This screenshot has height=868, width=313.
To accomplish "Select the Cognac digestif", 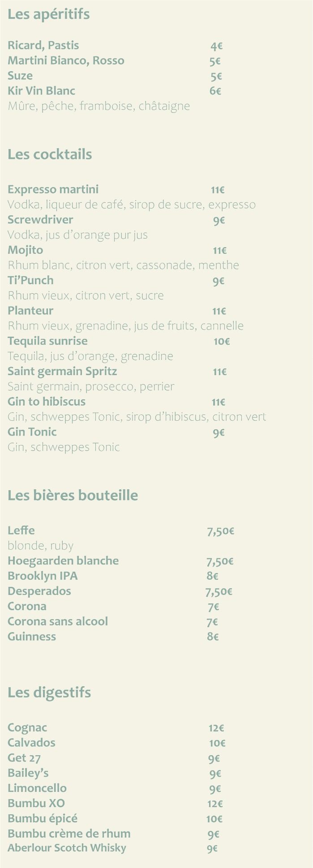I will [27, 728].
